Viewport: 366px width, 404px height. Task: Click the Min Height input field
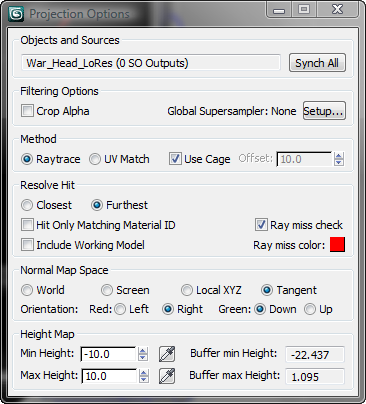pyautogui.click(x=108, y=354)
